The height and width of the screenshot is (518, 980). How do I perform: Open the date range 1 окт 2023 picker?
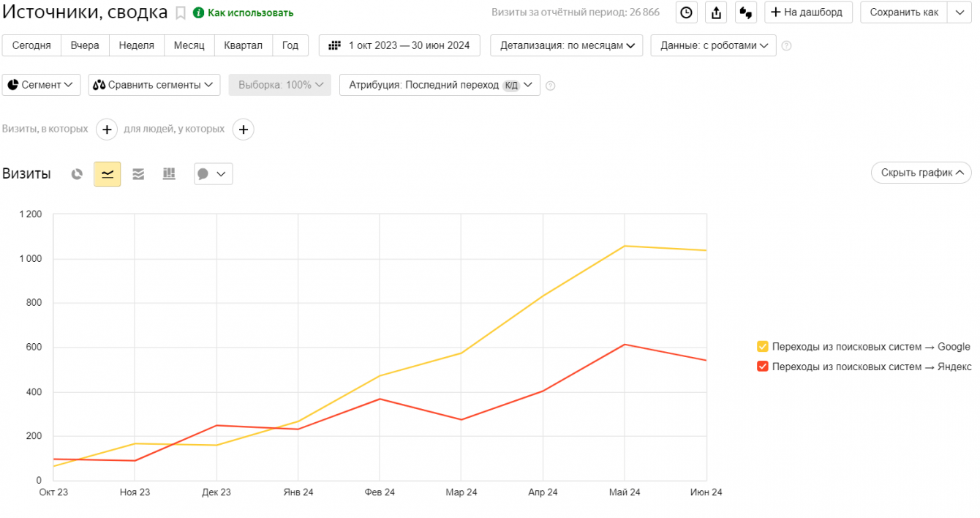pyautogui.click(x=399, y=45)
